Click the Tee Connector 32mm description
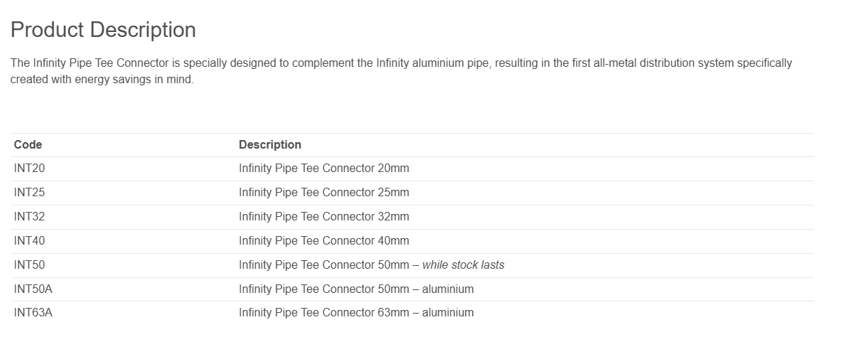 pos(324,217)
